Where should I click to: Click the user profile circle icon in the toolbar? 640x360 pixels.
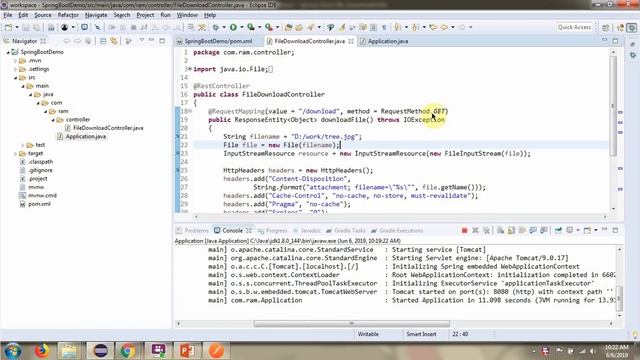click(x=64, y=27)
